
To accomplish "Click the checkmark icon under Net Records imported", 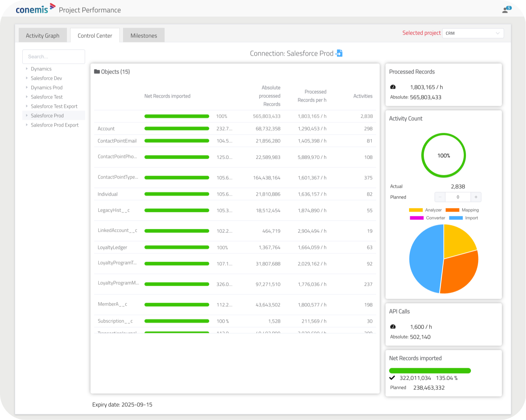I will pos(392,378).
